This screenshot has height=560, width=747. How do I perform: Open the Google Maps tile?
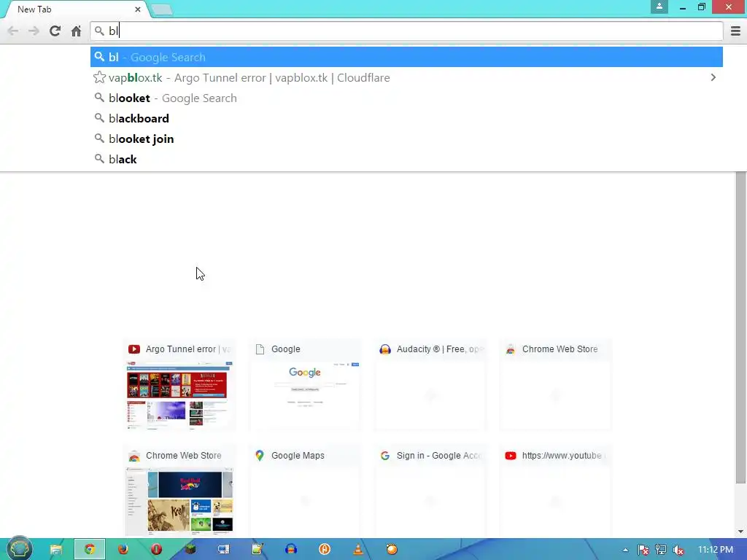305,492
